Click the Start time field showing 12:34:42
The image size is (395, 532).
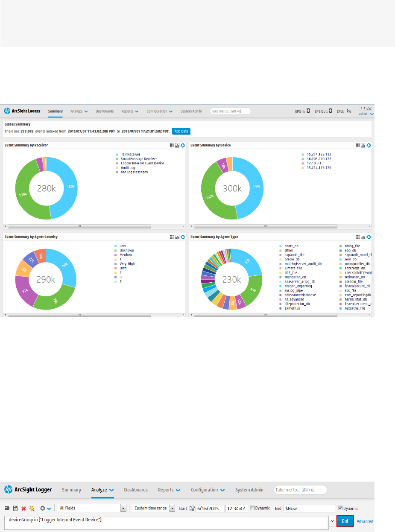tap(237, 509)
